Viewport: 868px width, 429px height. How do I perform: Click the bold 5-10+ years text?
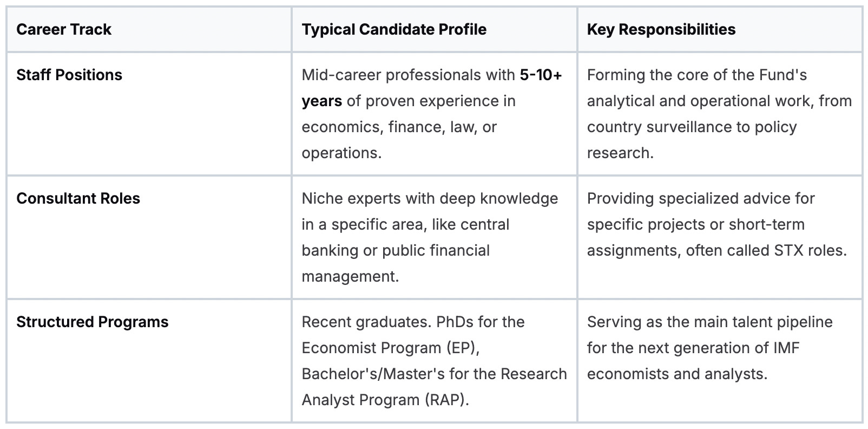point(432,88)
